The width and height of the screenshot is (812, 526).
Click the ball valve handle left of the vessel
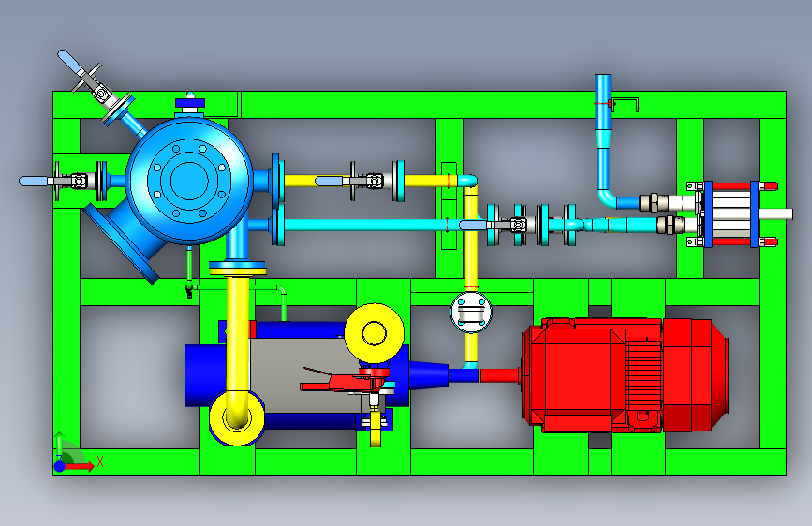[34, 182]
